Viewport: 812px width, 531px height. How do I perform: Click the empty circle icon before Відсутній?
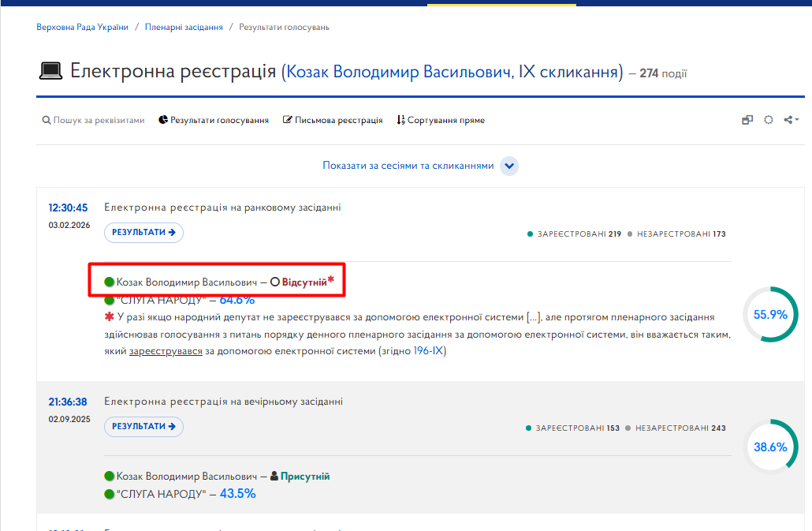(275, 282)
